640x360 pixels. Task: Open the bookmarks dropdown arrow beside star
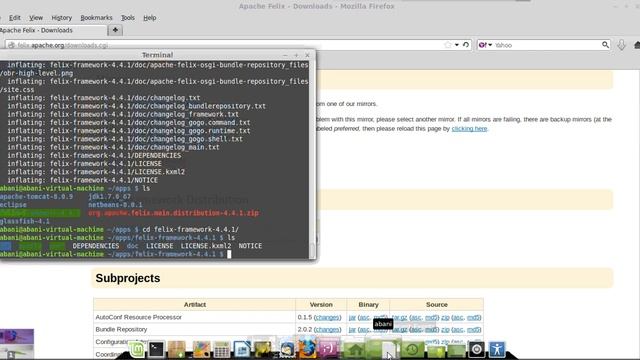(x=457, y=45)
